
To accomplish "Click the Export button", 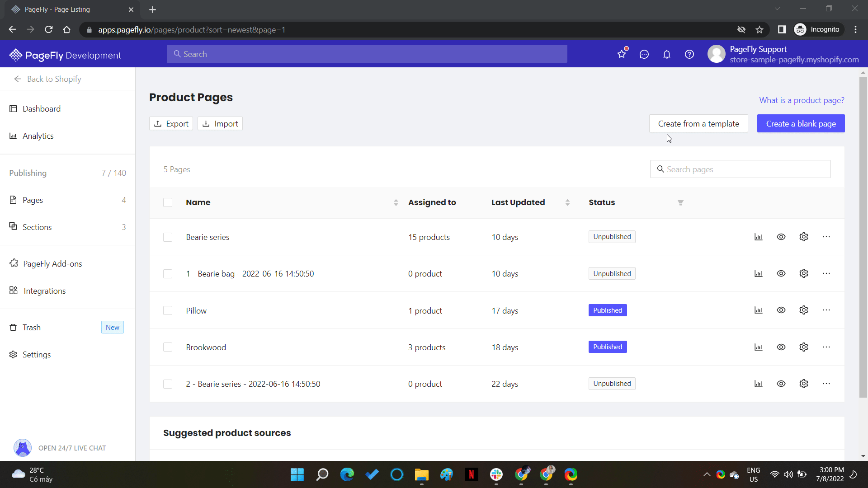I will (x=171, y=124).
